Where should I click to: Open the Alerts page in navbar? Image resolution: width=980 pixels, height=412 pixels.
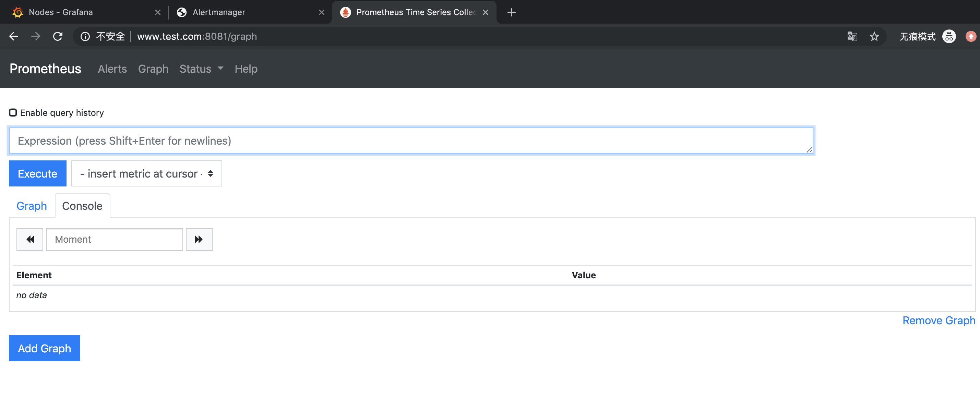[x=112, y=69]
